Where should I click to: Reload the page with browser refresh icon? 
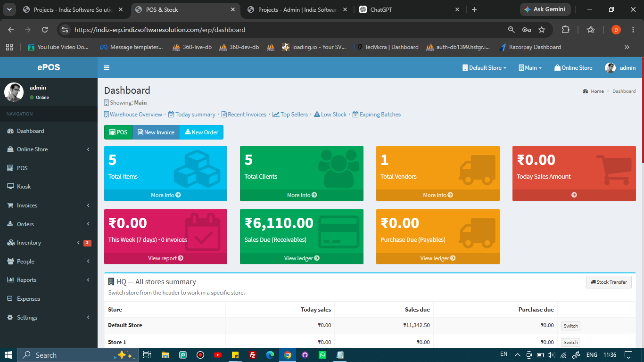(45, 30)
